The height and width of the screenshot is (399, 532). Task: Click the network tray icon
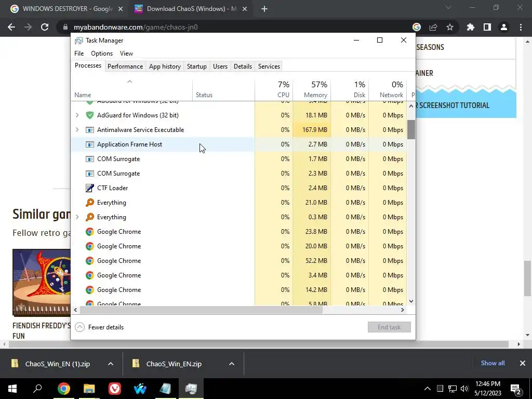pos(452,389)
